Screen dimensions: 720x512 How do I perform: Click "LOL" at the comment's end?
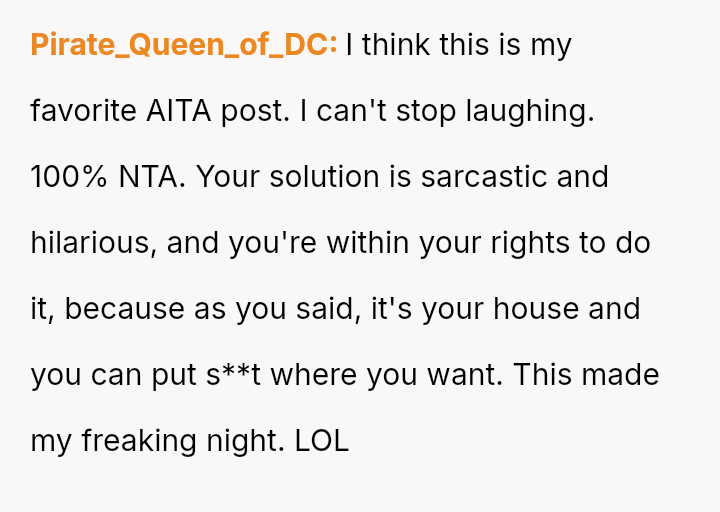[x=322, y=441]
